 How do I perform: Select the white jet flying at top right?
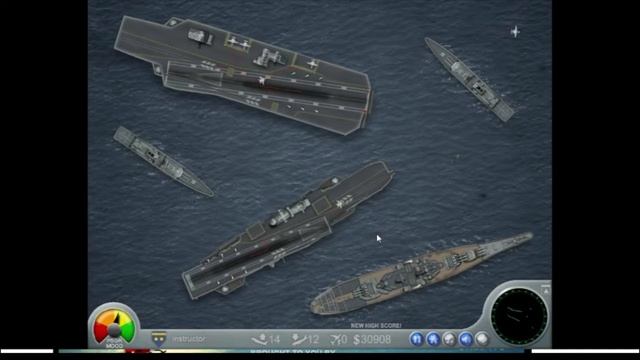(x=515, y=31)
